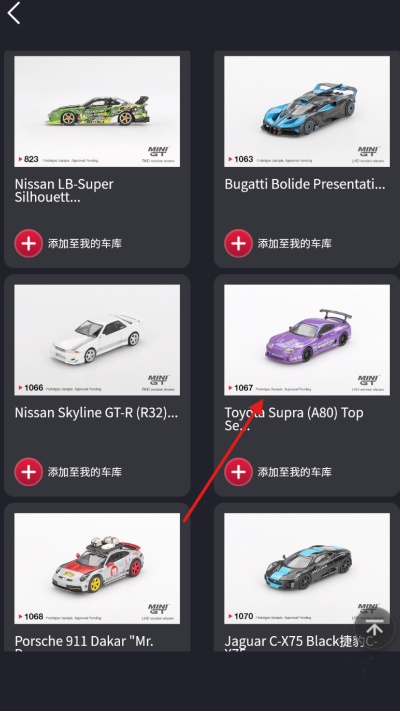The height and width of the screenshot is (711, 400).
Task: Open the green Nissan LB-Super Silhouette image
Action: (x=97, y=111)
